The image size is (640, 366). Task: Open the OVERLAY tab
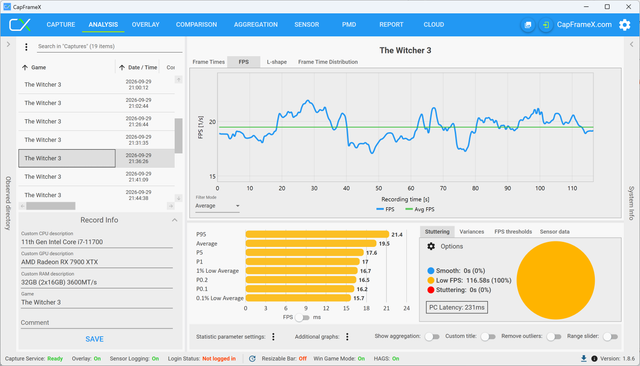145,24
